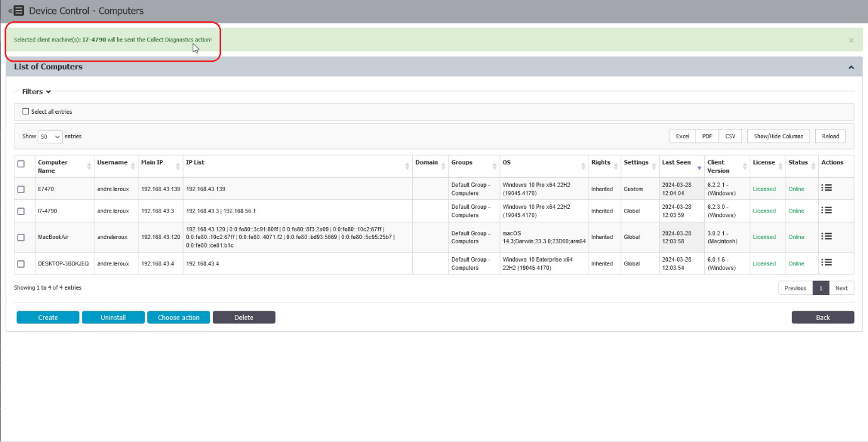Sort by IP List column
This screenshot has width=868, height=442.
[x=297, y=167]
